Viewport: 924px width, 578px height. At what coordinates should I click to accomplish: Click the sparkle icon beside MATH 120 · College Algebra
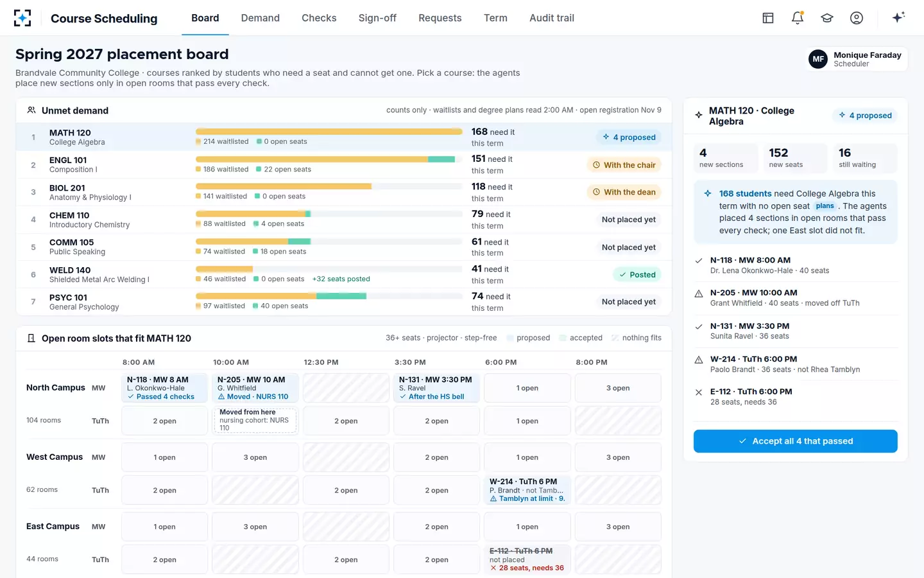click(699, 115)
